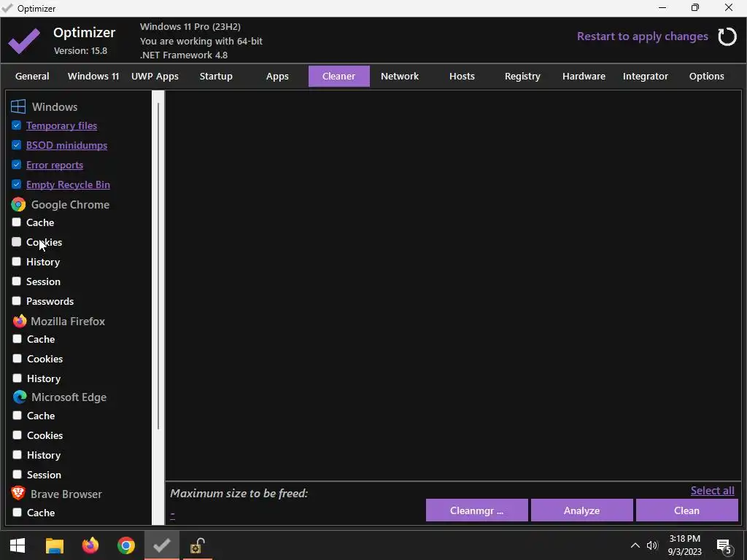Screen dimensions: 747x560
Task: Open the Network tab
Action: [400, 76]
